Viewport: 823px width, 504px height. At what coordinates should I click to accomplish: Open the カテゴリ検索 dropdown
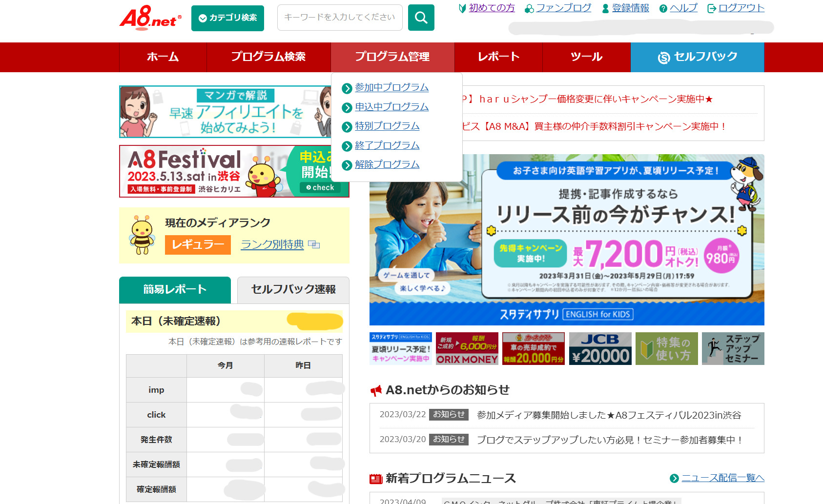(227, 18)
